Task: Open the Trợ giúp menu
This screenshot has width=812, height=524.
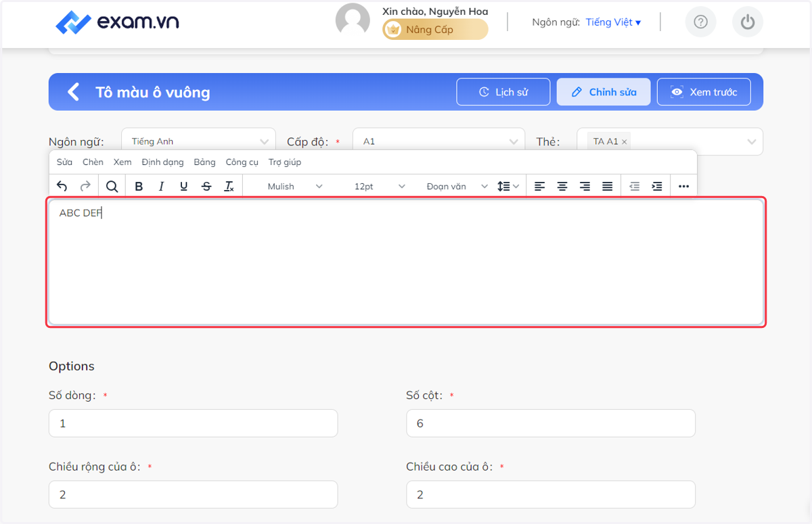Action: [x=285, y=162]
